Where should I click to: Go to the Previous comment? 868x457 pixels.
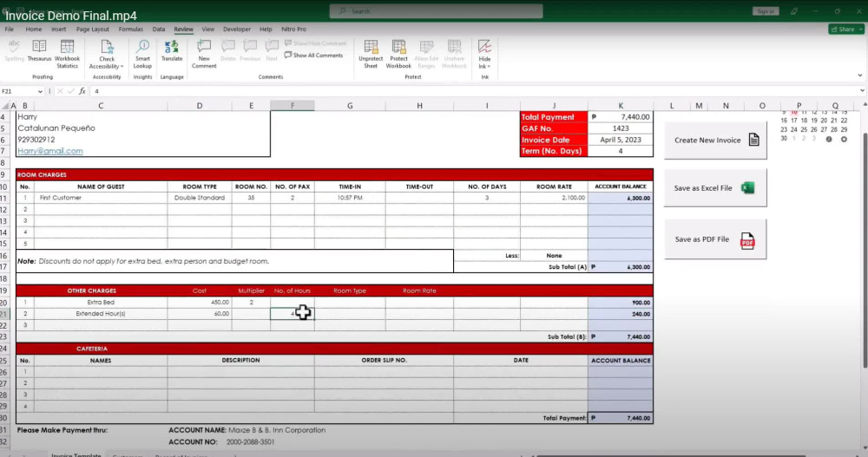click(x=250, y=51)
